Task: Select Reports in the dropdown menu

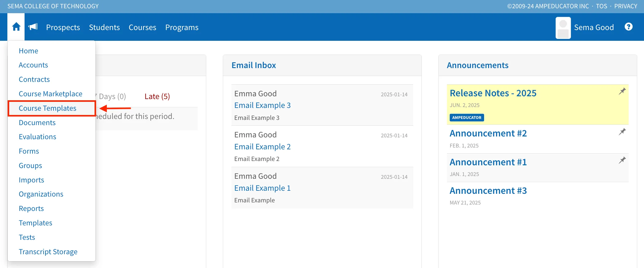Action: pyautogui.click(x=31, y=209)
